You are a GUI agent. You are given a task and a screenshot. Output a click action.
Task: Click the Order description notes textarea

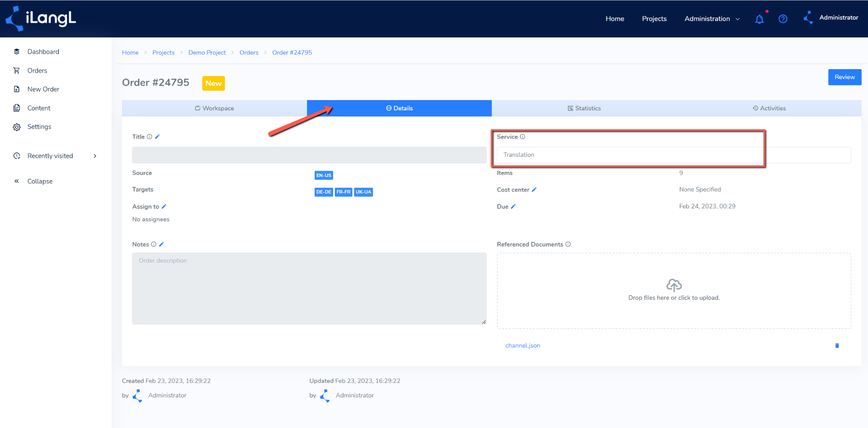[309, 288]
